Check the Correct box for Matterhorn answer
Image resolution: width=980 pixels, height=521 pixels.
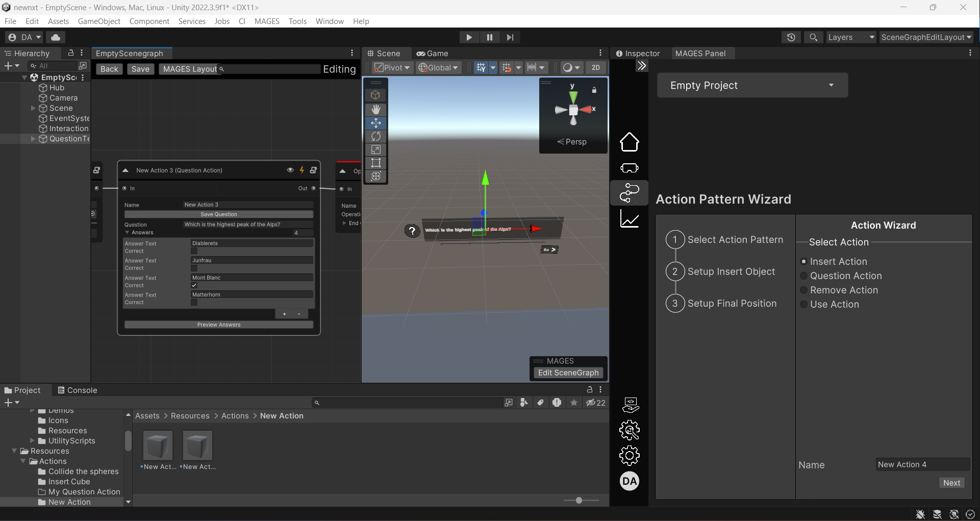coord(194,303)
